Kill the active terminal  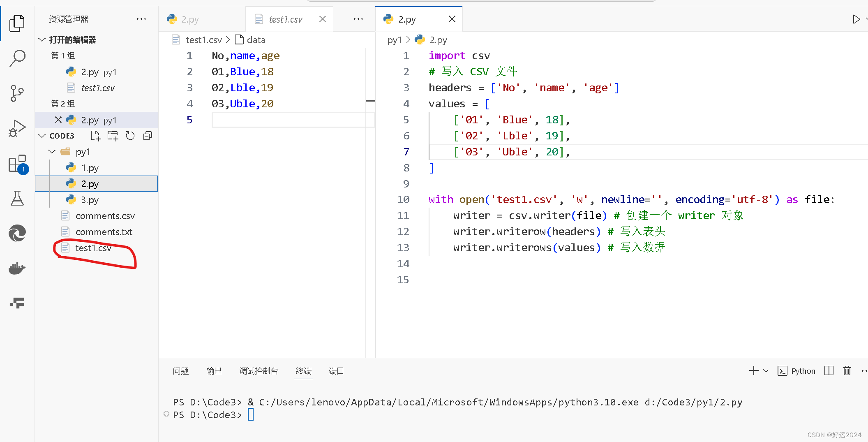pos(847,370)
